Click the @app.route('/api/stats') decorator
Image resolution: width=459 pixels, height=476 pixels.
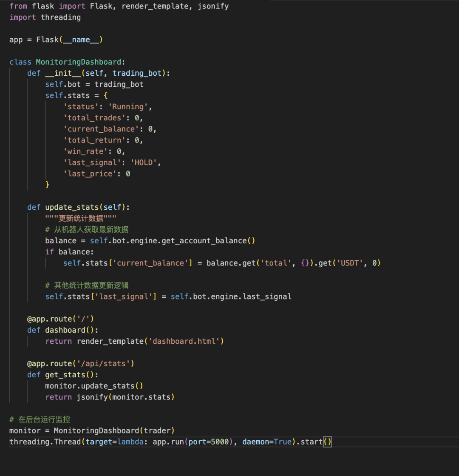tap(81, 364)
